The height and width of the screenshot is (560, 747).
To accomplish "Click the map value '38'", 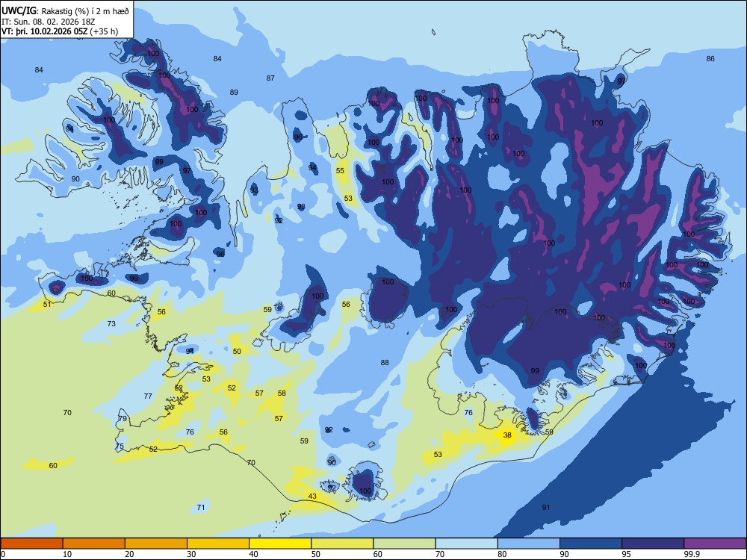I will pyautogui.click(x=507, y=435).
